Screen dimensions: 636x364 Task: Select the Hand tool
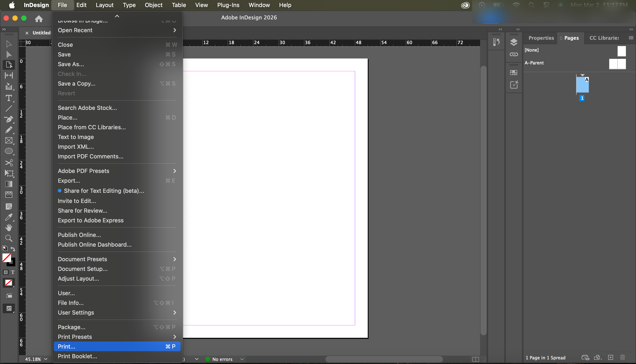pyautogui.click(x=9, y=227)
